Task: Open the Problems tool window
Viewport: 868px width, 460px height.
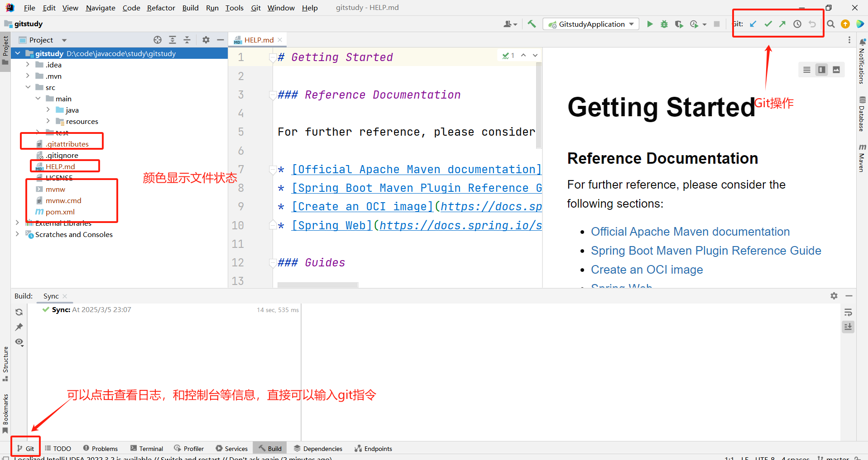Action: click(101, 449)
